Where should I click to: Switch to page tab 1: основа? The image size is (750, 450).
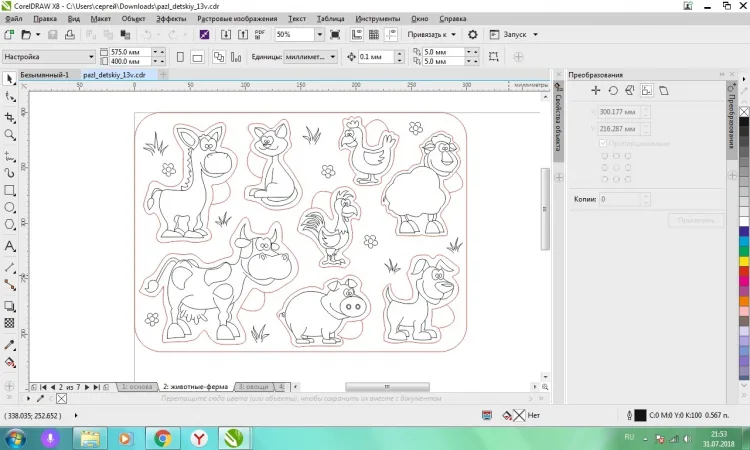pos(137,386)
